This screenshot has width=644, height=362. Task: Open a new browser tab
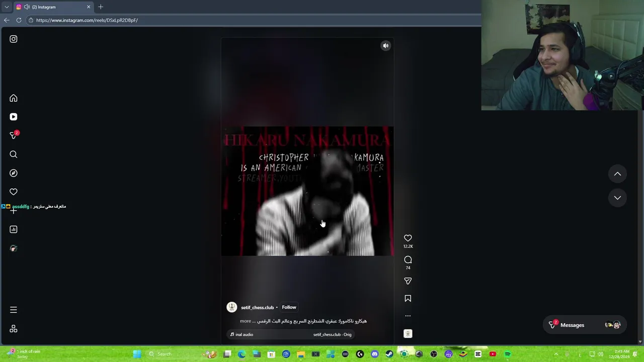(101, 7)
